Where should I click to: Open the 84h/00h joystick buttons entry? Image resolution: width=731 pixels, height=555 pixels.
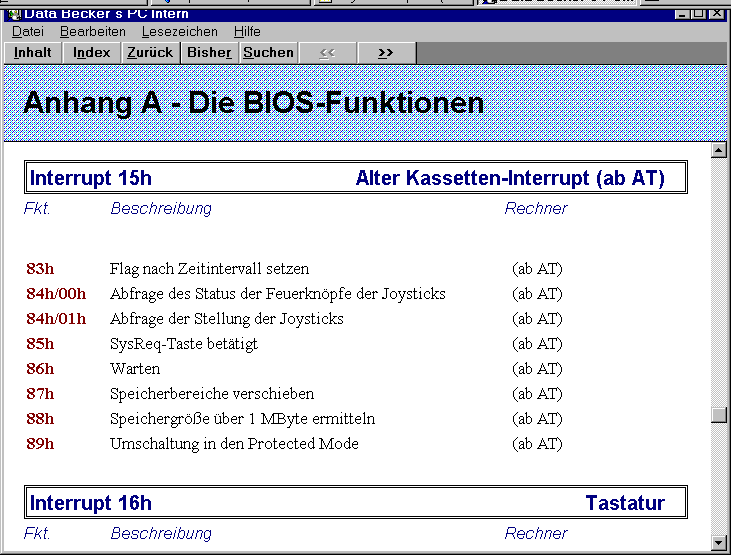pos(56,294)
